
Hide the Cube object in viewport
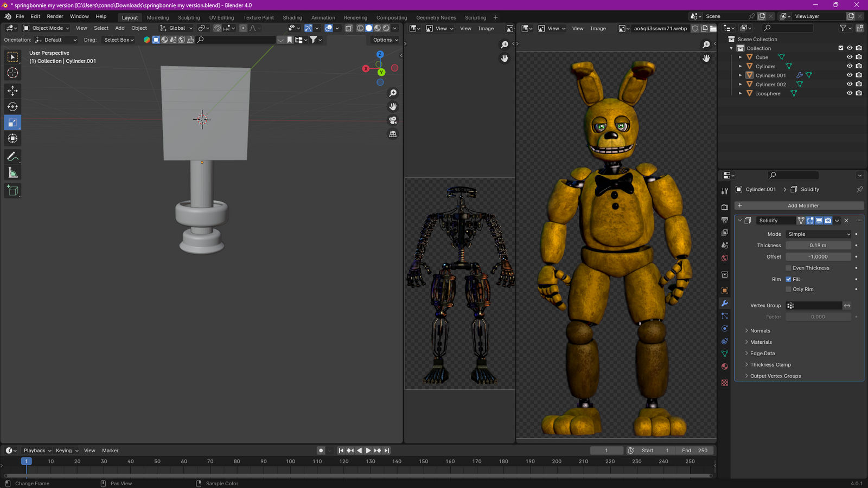[x=850, y=57]
